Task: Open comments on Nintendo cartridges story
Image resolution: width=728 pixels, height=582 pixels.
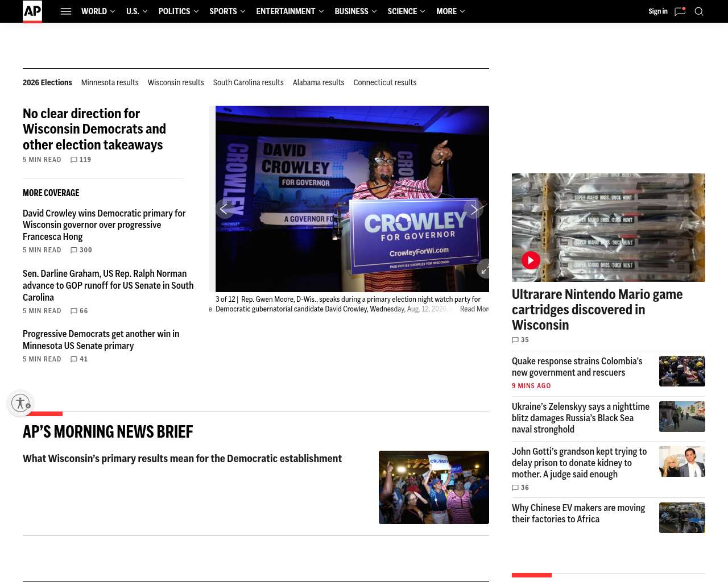Action: [520, 340]
